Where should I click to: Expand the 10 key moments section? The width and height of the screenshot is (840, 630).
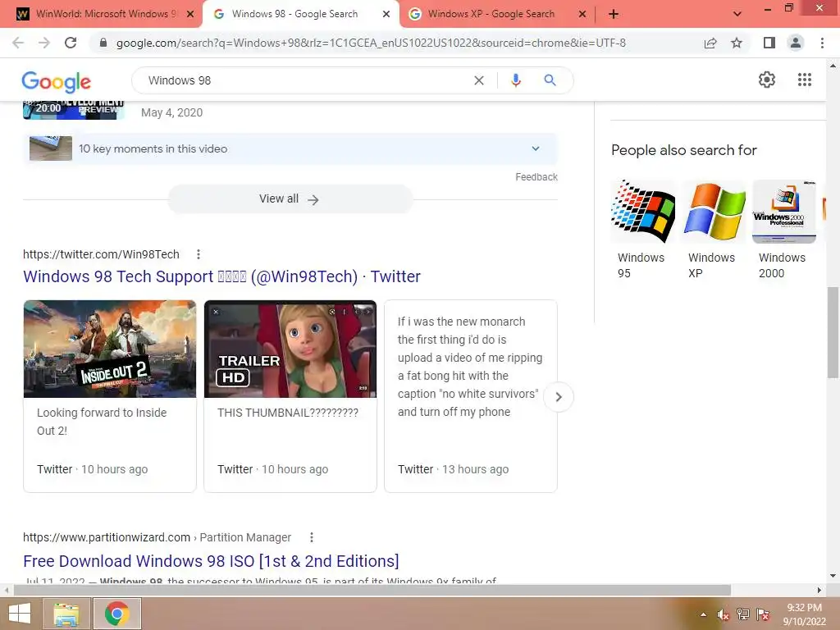[290, 148]
